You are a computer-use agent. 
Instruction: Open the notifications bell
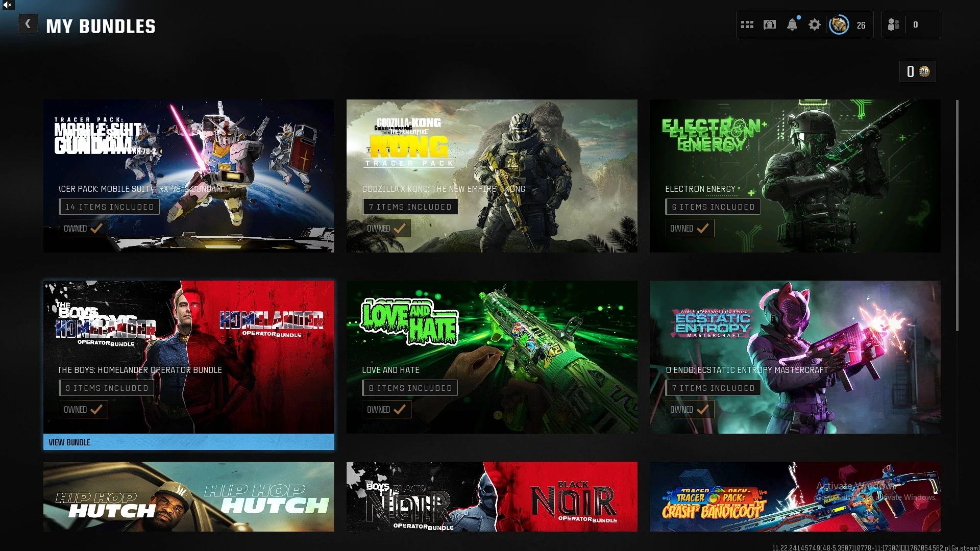point(792,24)
